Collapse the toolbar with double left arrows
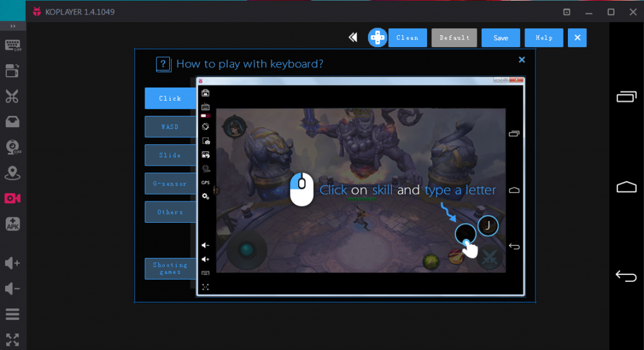Screen dimensions: 644x350 click(x=353, y=38)
